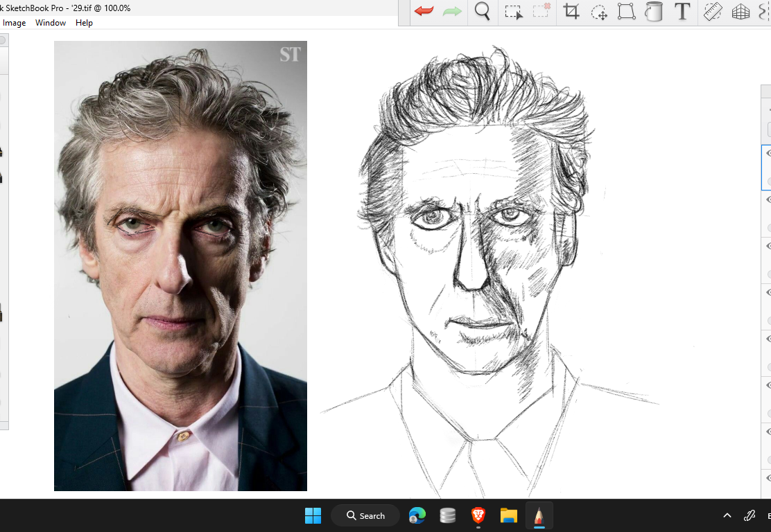This screenshot has width=771, height=532.
Task: Activate the Text tool
Action: pyautogui.click(x=682, y=11)
